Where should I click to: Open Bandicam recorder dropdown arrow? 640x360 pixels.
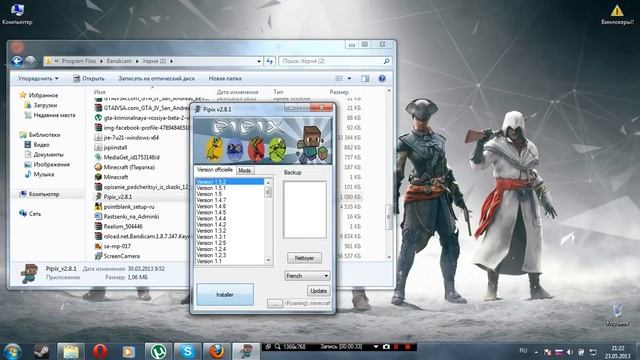(x=376, y=347)
